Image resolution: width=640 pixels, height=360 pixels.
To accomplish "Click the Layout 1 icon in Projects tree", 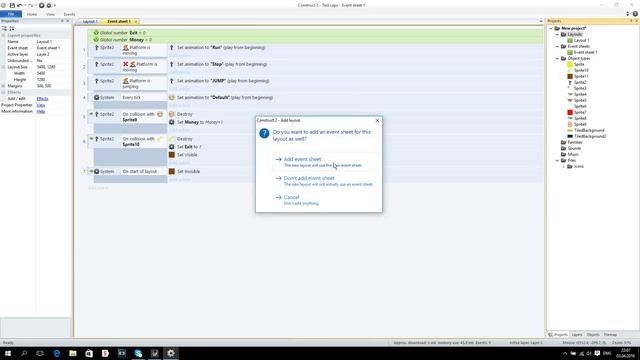I will (570, 40).
